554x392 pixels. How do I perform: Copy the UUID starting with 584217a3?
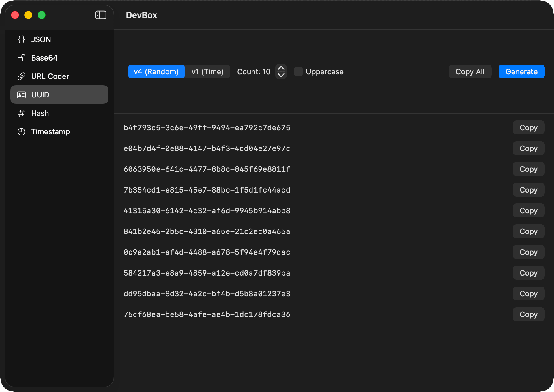click(529, 273)
